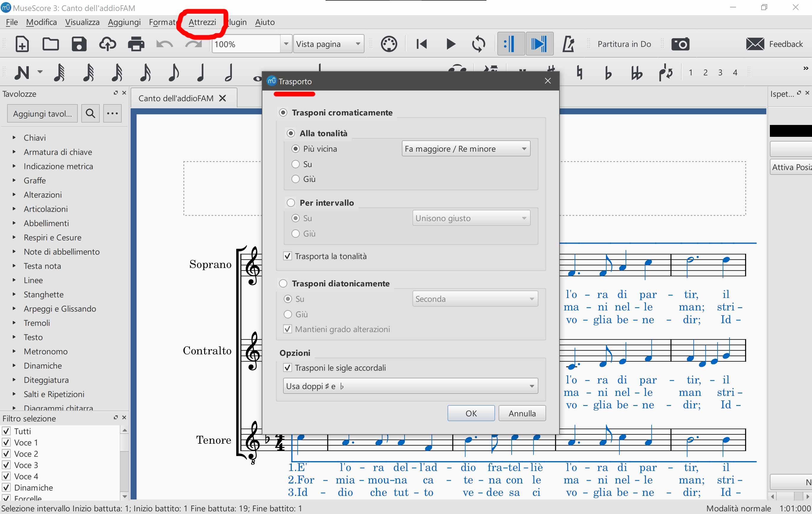This screenshot has width=812, height=514.
Task: Select the Trasponi diatonicamente radio button
Action: click(x=283, y=283)
